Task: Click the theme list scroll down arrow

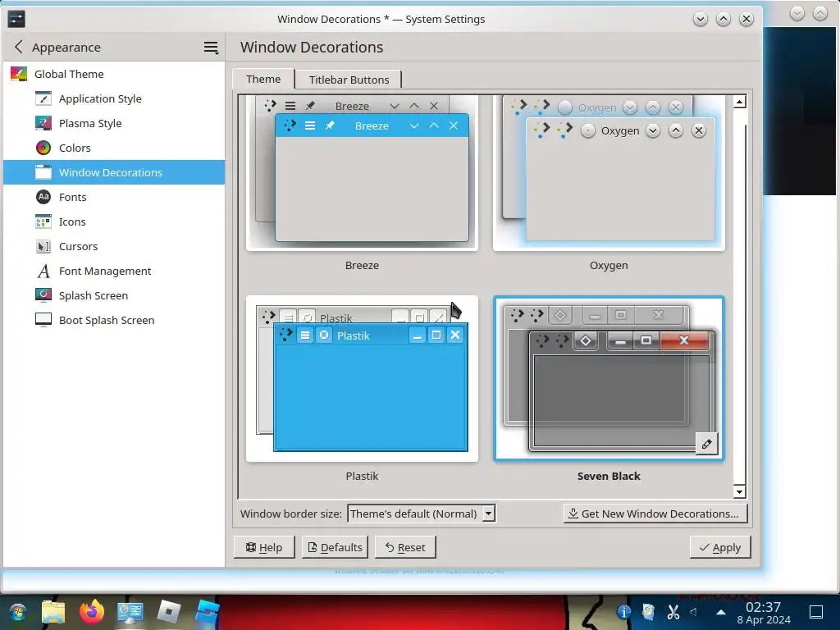Action: [x=739, y=491]
